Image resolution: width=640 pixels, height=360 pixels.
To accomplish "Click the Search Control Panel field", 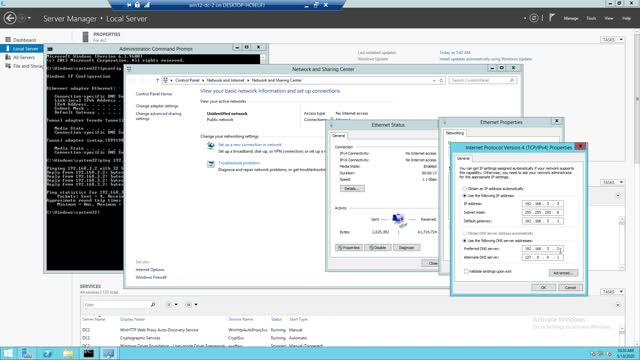I will pyautogui.click(x=482, y=80).
